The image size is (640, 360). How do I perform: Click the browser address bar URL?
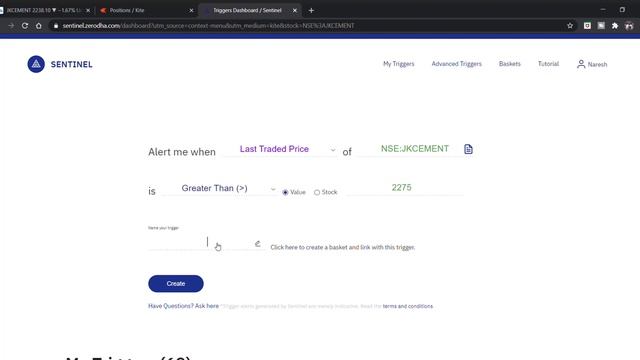click(208, 26)
